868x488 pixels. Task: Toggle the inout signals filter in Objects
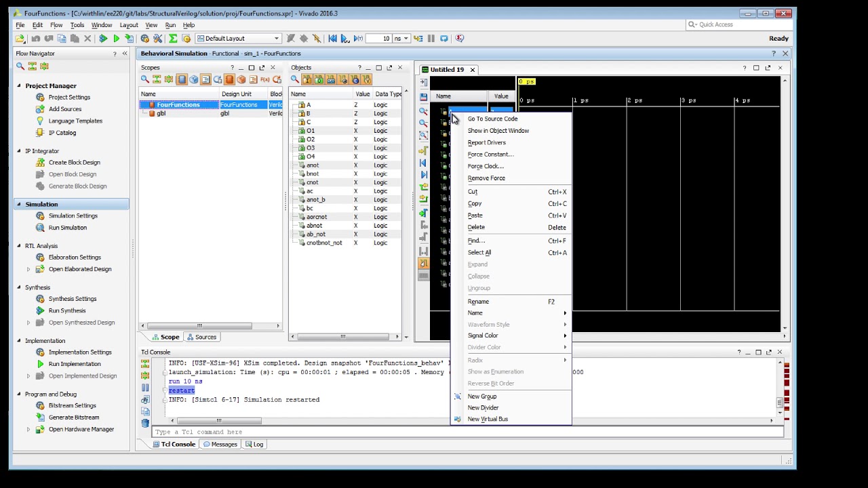point(331,79)
